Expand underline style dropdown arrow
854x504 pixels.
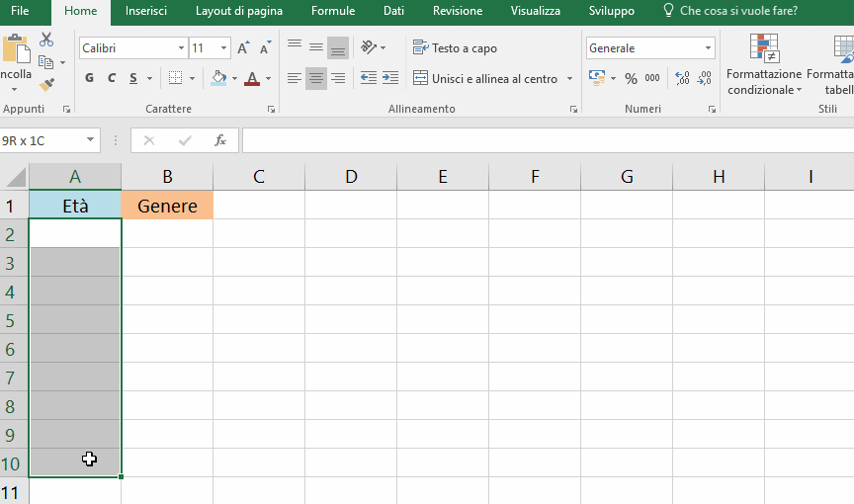pos(150,78)
